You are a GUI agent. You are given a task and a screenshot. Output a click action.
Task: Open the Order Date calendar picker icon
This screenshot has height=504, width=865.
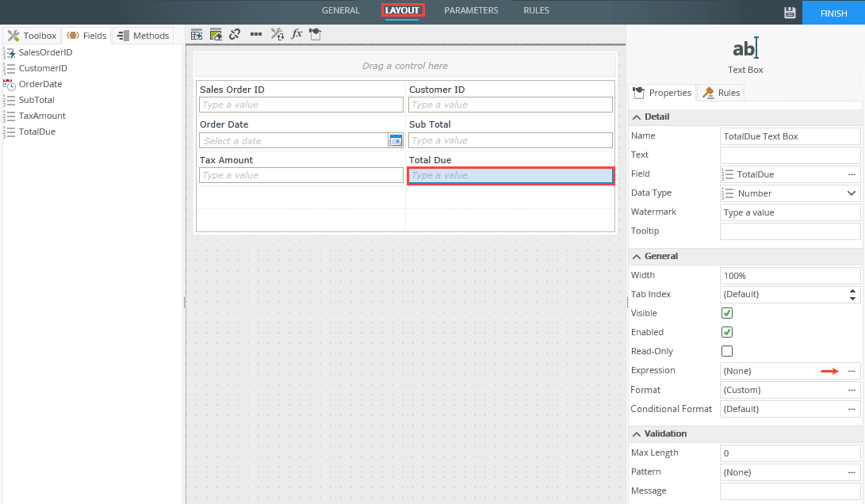pyautogui.click(x=396, y=140)
